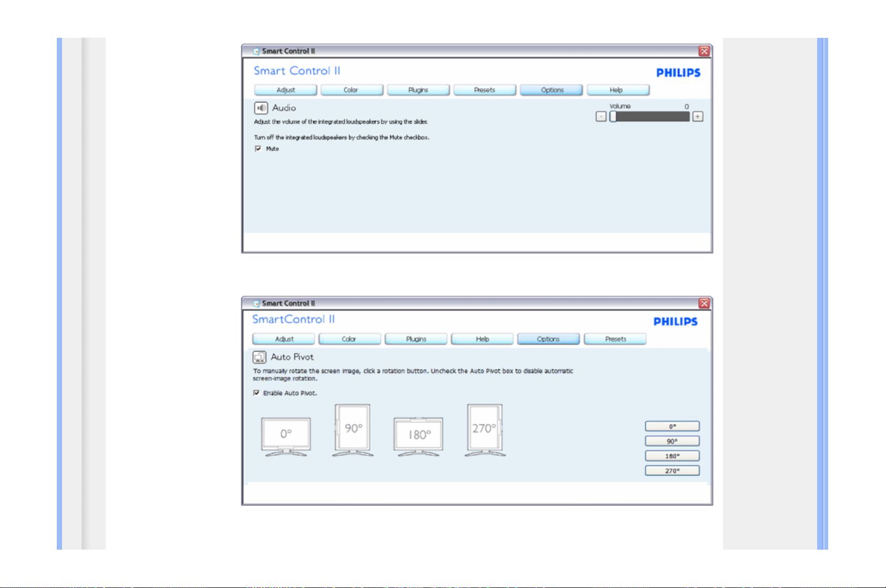886x588 pixels.
Task: Select the 0° monitor orientation image
Action: tap(286, 436)
